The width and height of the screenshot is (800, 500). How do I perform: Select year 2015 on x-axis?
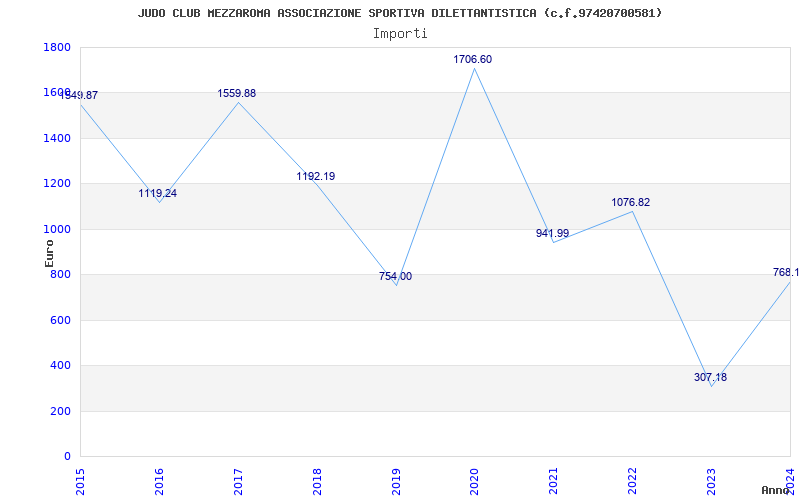[80, 481]
